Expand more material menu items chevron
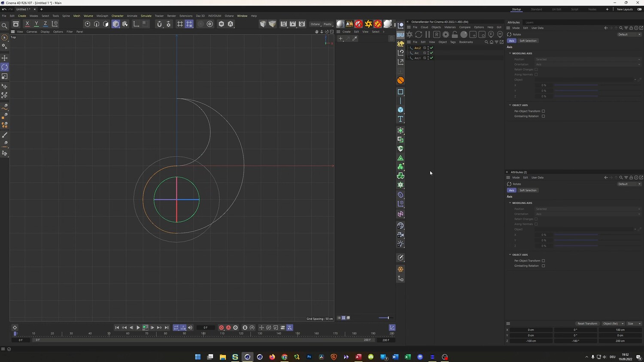 (x=383, y=32)
